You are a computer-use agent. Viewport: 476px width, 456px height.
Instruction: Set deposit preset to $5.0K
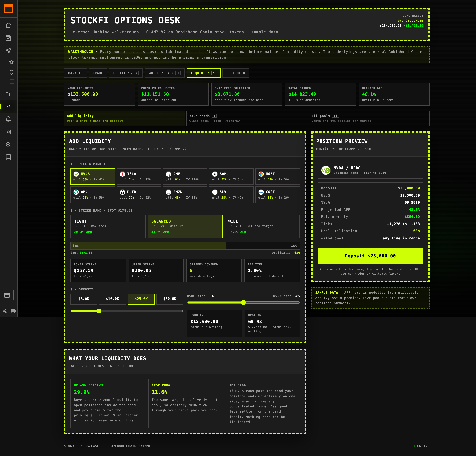[84, 299]
